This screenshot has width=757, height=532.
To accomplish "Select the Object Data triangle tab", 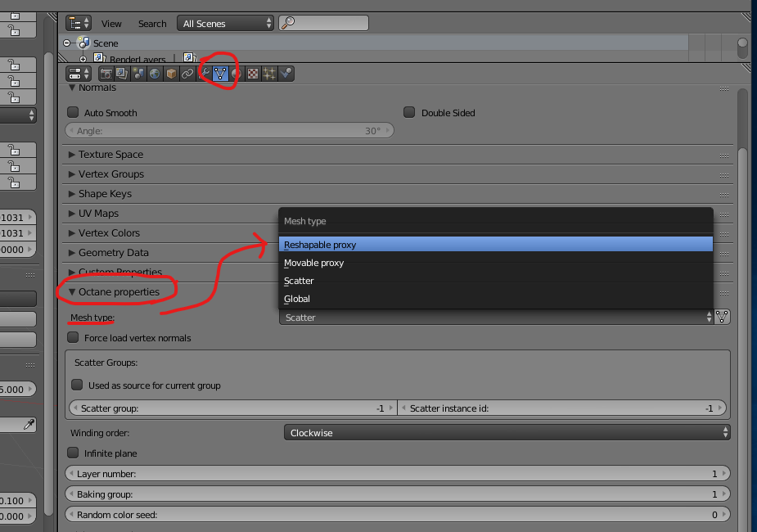I will (220, 74).
